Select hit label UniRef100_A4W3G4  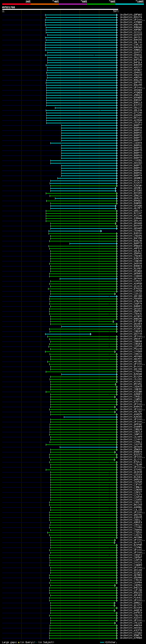(x=131, y=625)
